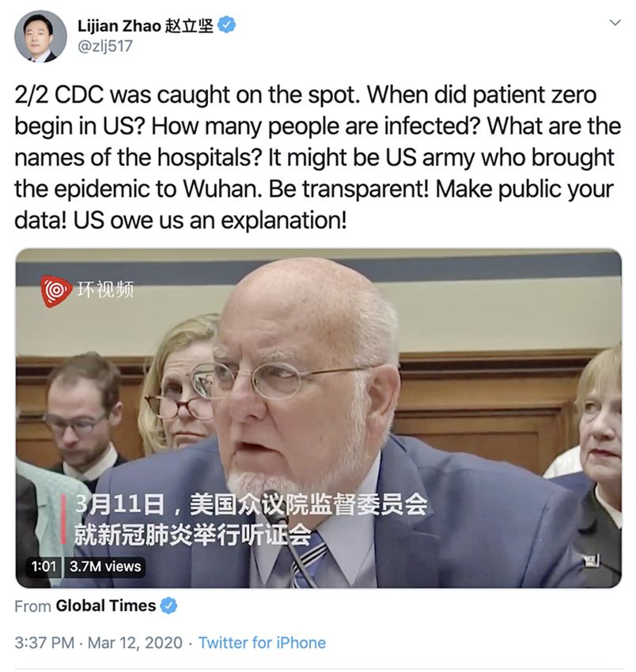The height and width of the screenshot is (672, 636).
Task: Click the 3.7M views counter
Action: 105,567
